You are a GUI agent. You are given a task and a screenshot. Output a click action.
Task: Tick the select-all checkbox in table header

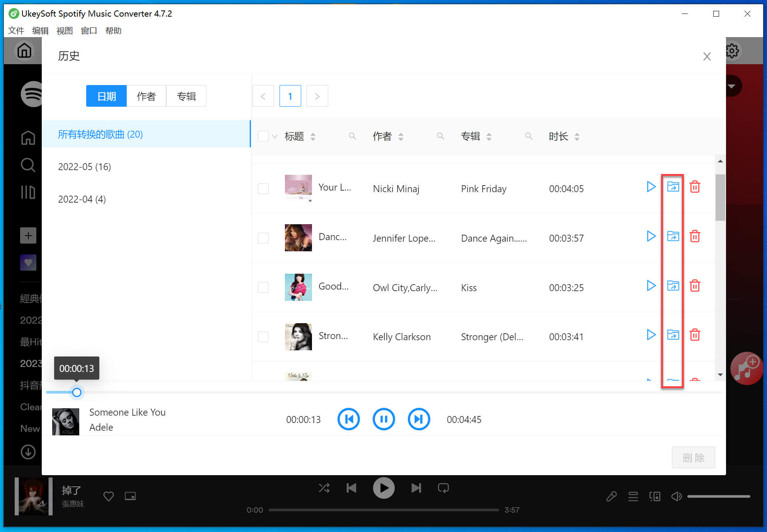click(263, 136)
